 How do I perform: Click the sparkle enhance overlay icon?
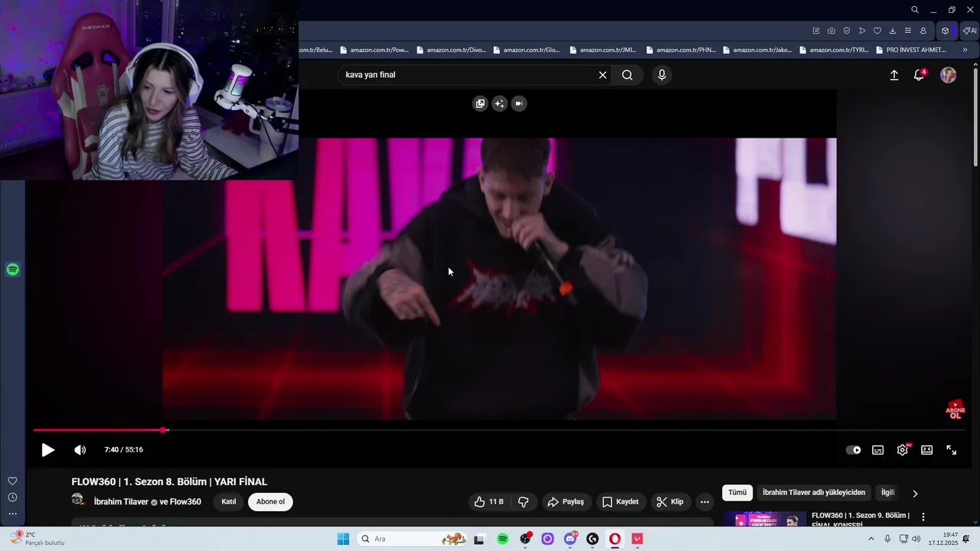point(499,103)
